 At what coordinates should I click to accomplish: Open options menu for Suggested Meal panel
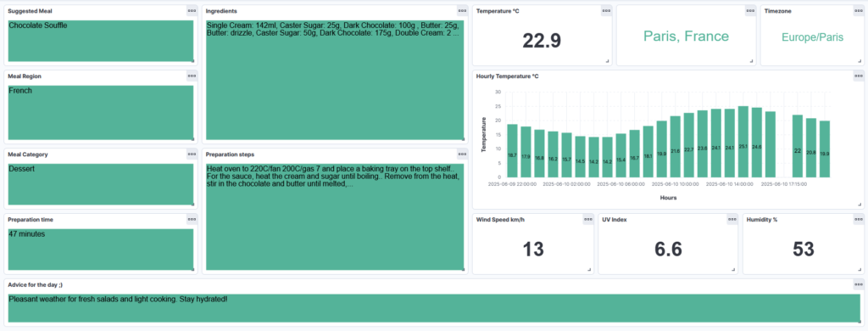point(192,11)
